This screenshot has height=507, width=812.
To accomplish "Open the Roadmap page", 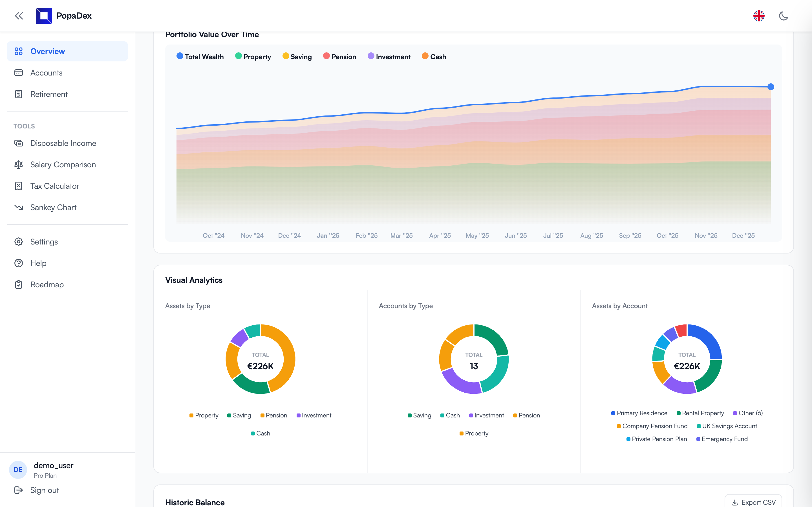I will (x=47, y=284).
